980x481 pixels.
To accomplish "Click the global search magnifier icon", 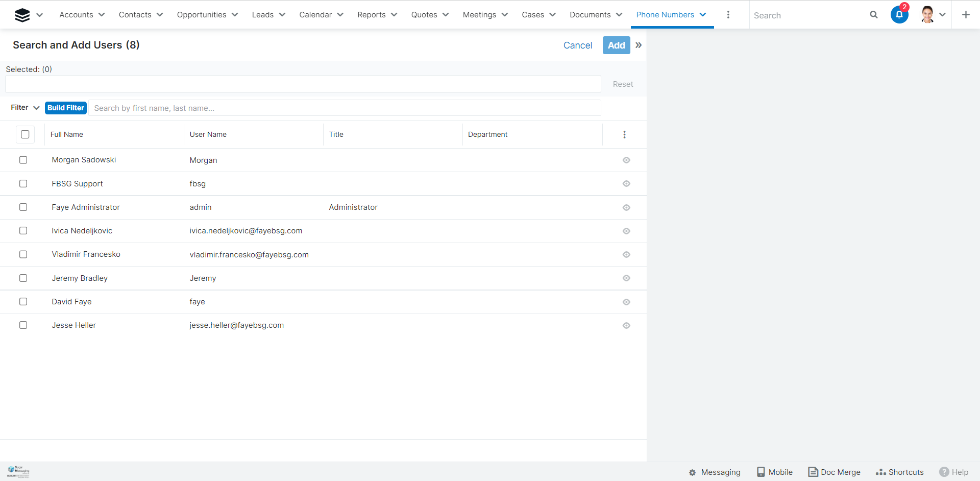I will click(873, 15).
